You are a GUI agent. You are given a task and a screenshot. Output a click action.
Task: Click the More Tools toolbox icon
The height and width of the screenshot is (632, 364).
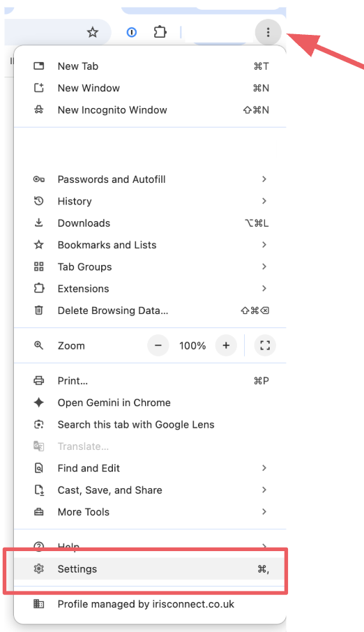pos(38,512)
